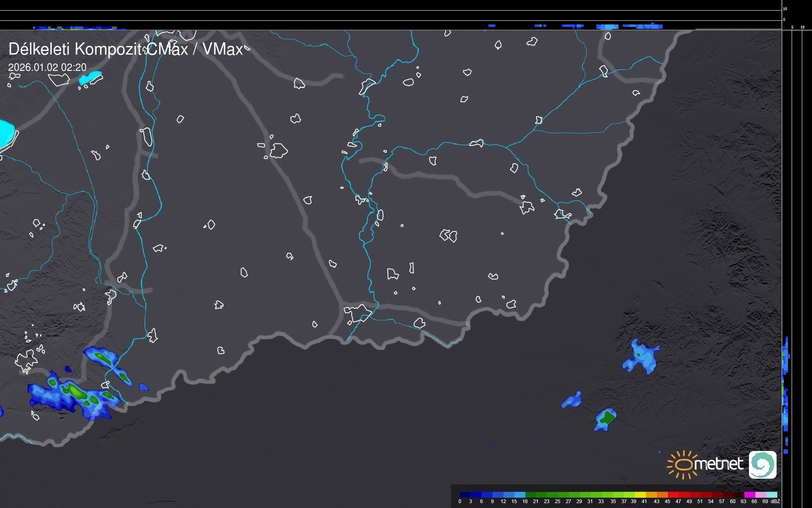This screenshot has width=812, height=508.
Task: Click the 'dBZ' unit label in legend
Action: pyautogui.click(x=775, y=501)
